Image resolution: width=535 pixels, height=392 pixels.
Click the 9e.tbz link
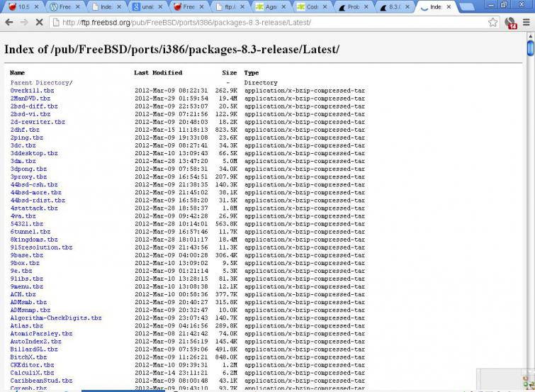(x=21, y=271)
